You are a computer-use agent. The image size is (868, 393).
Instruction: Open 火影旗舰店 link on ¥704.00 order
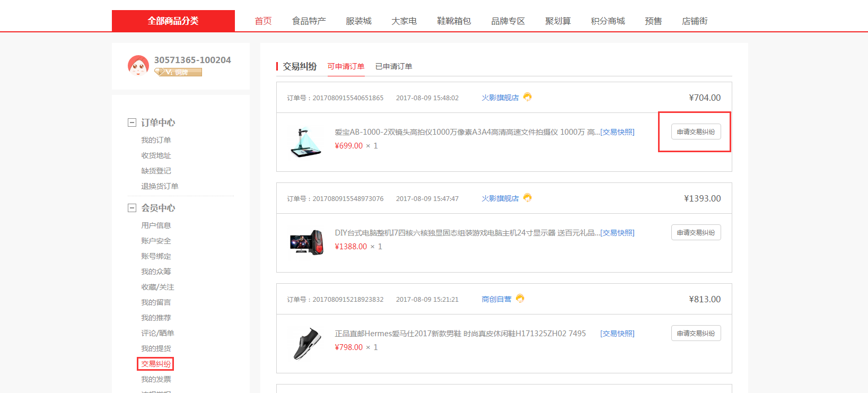click(x=500, y=98)
